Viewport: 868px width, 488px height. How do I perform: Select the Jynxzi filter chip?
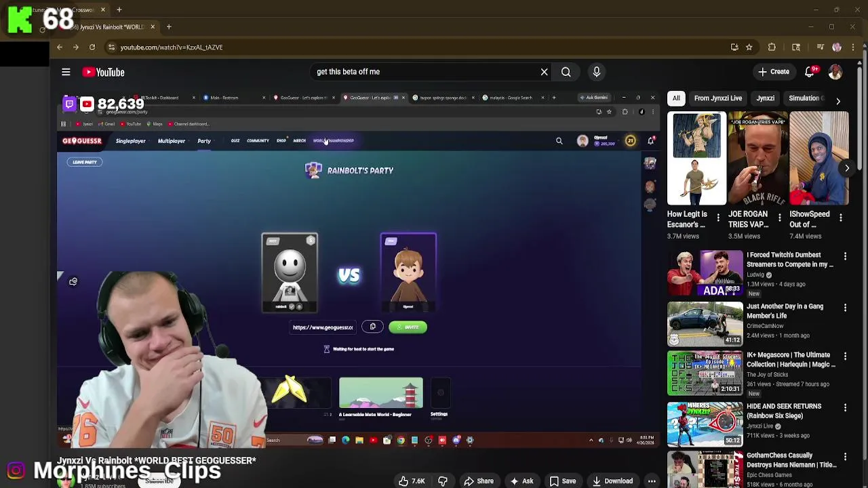(x=766, y=98)
